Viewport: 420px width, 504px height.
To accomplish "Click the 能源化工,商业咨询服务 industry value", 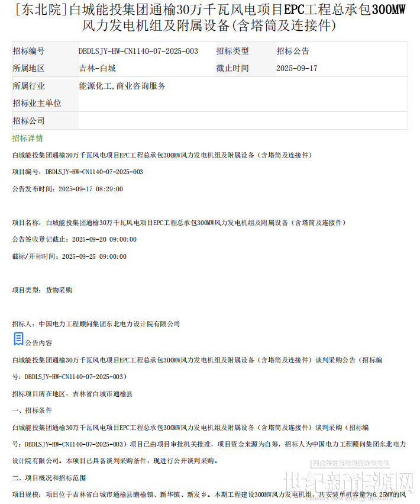I will pos(122,86).
